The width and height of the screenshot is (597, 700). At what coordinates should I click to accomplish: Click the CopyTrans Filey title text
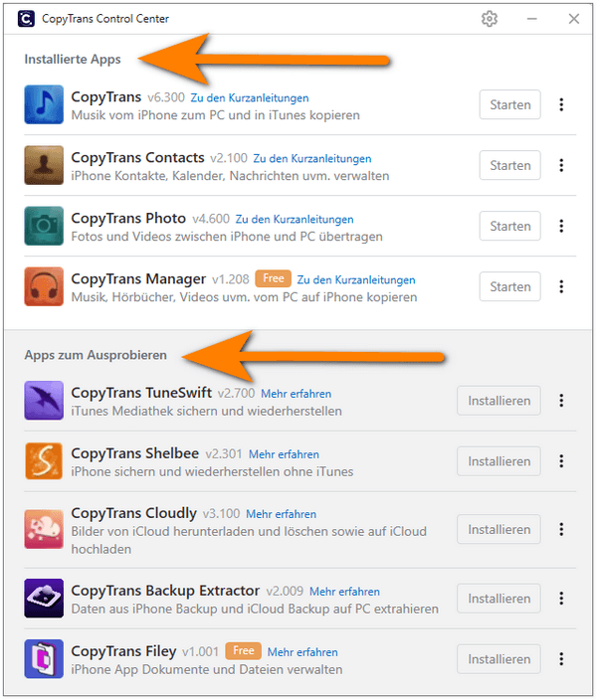pyautogui.click(x=123, y=652)
